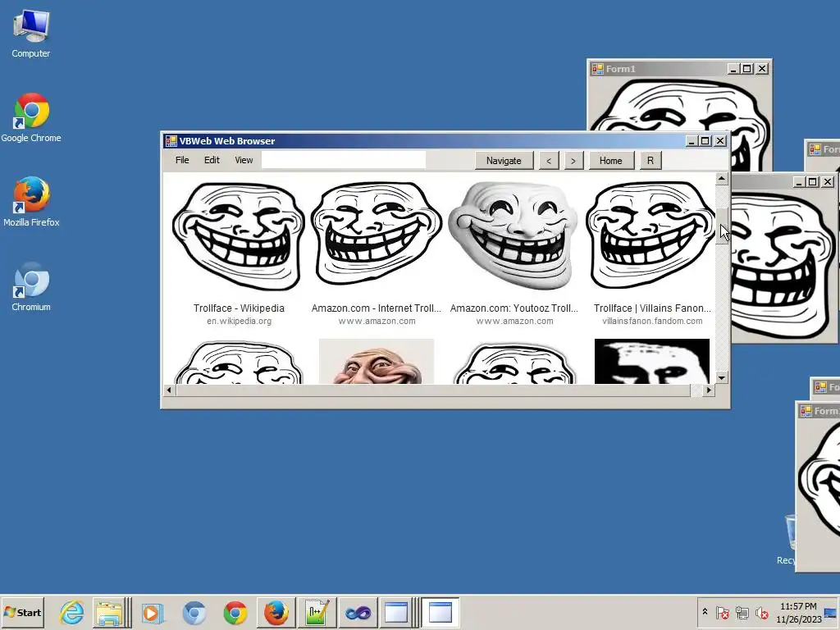Click the Home button in VBWeb

coord(610,161)
